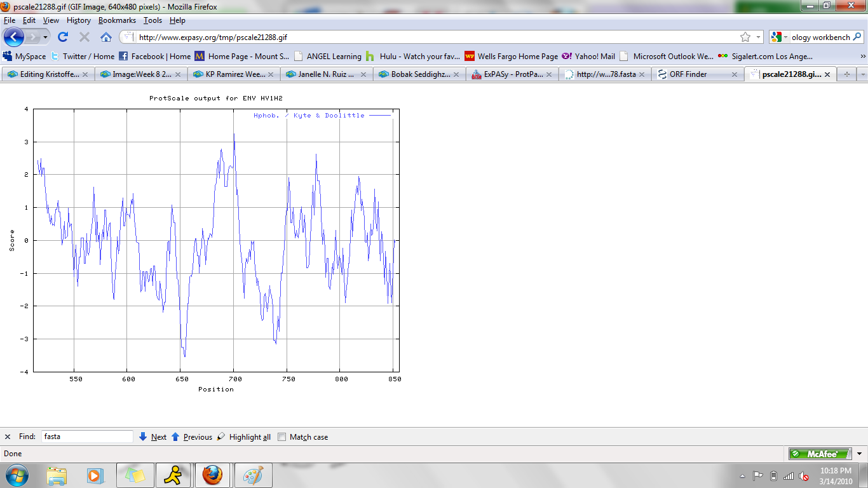Open Firefox from the Windows taskbar

pos(212,475)
